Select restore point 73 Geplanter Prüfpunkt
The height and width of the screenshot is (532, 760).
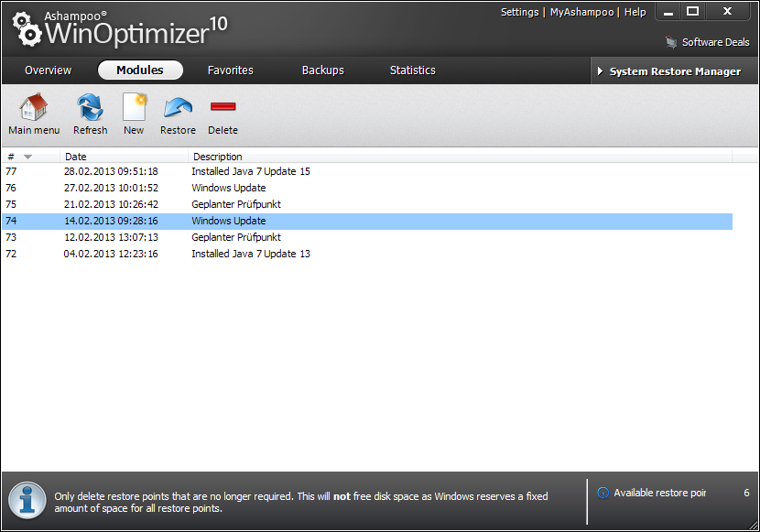pyautogui.click(x=367, y=237)
